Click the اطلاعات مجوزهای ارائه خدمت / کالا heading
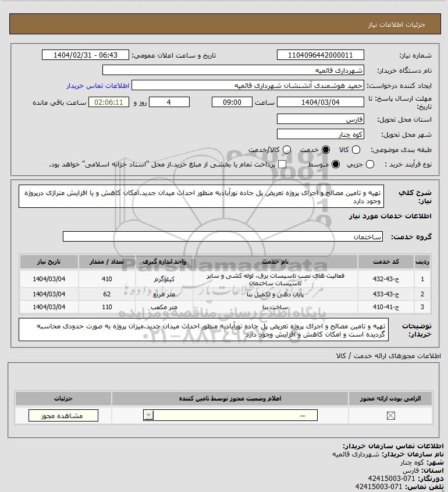This screenshot has height=492, width=448. coord(389,356)
